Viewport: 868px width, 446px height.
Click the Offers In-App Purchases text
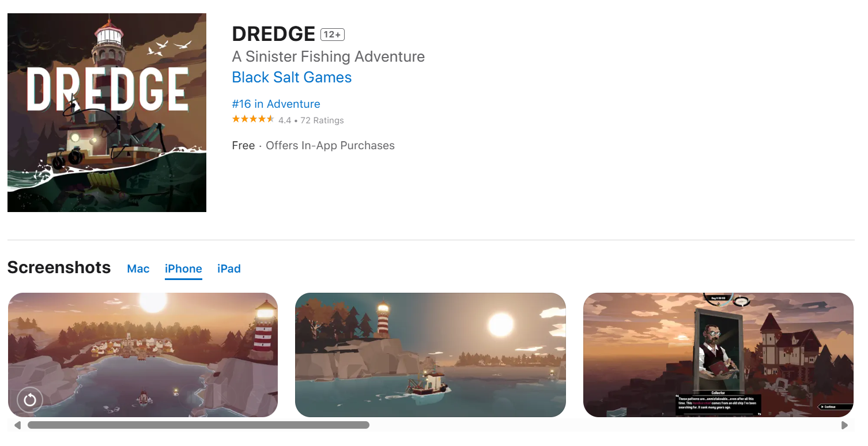coord(330,146)
